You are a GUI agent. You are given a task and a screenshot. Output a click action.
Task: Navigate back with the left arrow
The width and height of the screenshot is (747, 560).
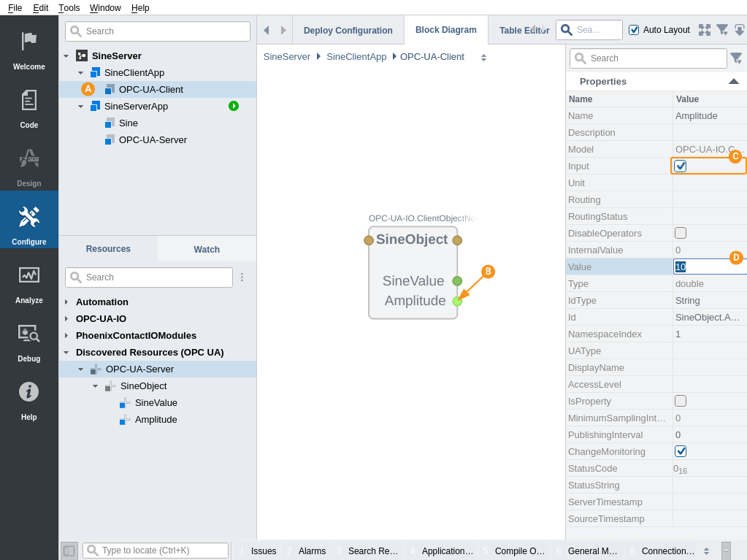pos(267,30)
